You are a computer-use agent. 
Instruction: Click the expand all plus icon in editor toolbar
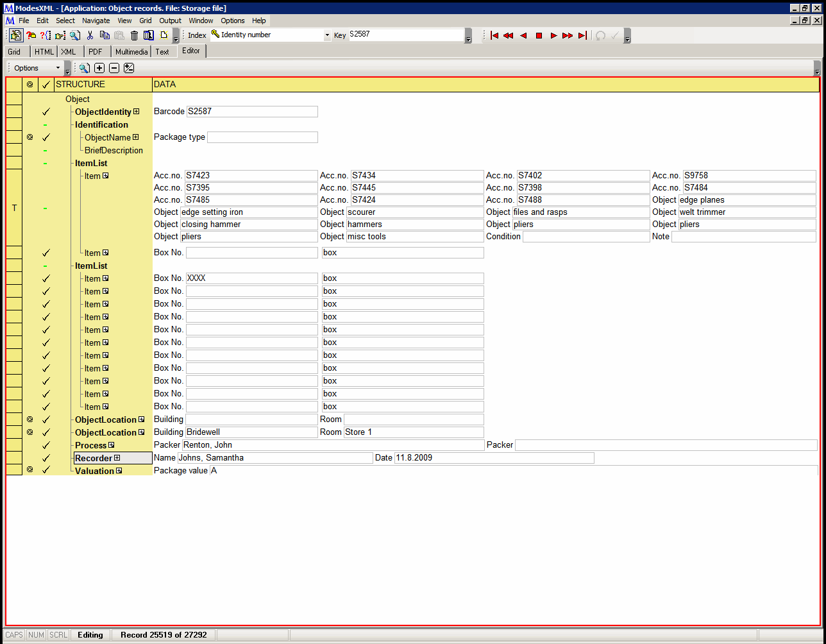[99, 68]
